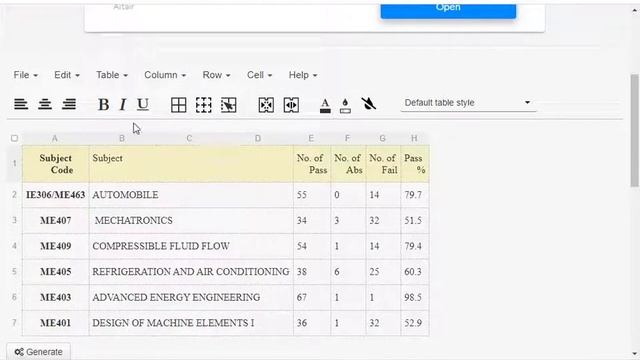Select REFRIGERATION AND AIR CONDITIONING cell

point(191,272)
